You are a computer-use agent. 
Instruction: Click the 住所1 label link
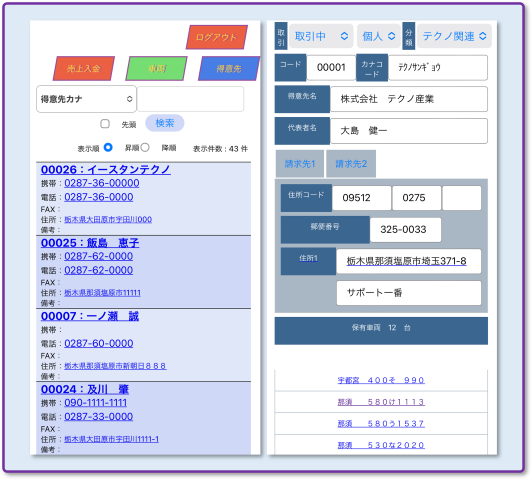[x=308, y=258]
